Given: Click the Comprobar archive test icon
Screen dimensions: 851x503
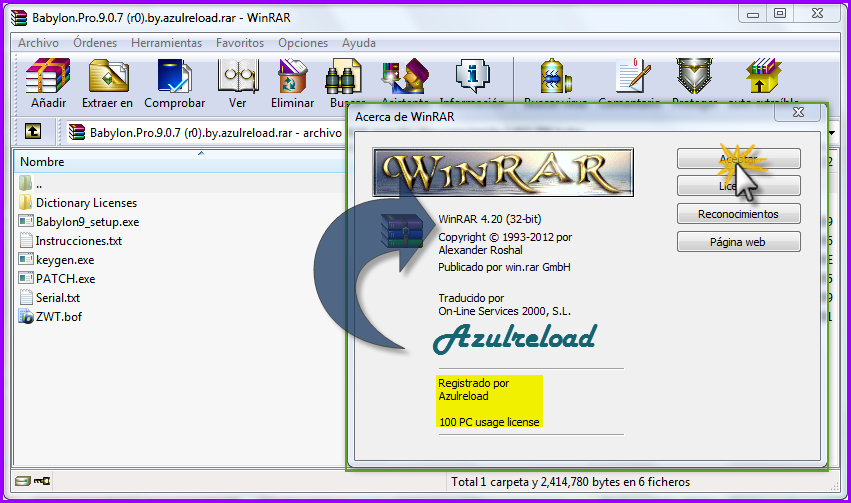Looking at the screenshot, I should point(174,75).
